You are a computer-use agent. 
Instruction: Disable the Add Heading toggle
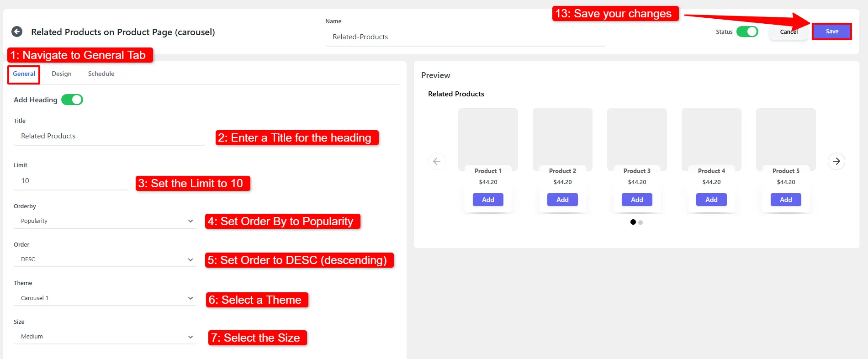click(72, 100)
